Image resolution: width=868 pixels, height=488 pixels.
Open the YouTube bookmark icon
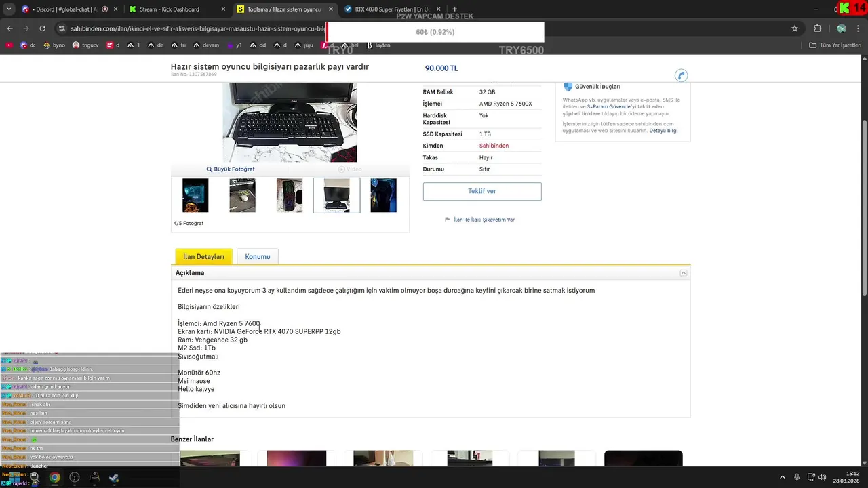[9, 45]
